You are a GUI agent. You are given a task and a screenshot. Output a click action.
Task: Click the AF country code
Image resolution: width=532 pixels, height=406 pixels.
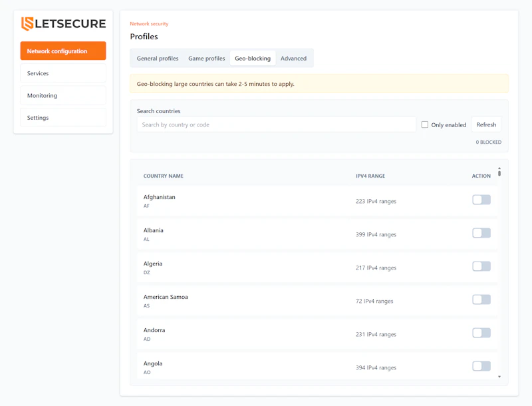pyautogui.click(x=146, y=206)
